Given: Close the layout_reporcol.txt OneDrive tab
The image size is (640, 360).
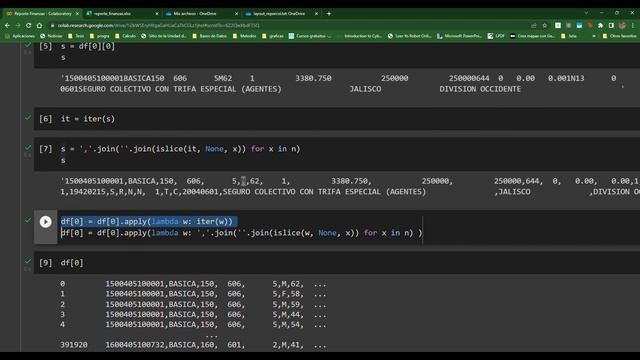Looking at the screenshot, I should click(x=316, y=13).
